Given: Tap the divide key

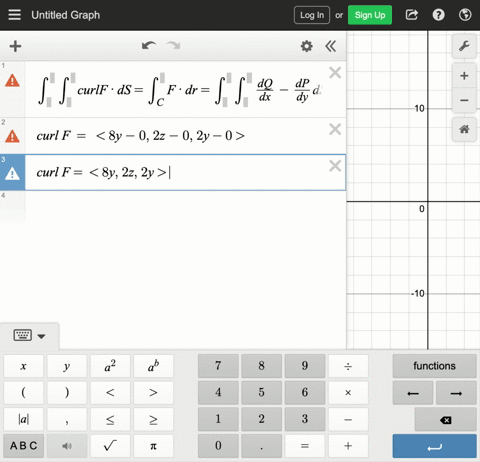Looking at the screenshot, I should tap(348, 366).
